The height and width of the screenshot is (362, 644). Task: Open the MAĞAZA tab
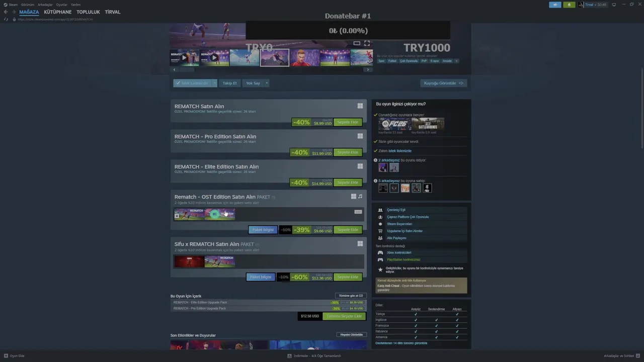pyautogui.click(x=29, y=12)
